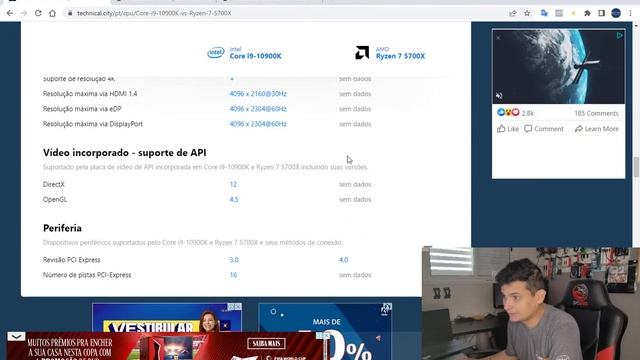
Task: Click the browser forward arrow
Action: (24, 13)
